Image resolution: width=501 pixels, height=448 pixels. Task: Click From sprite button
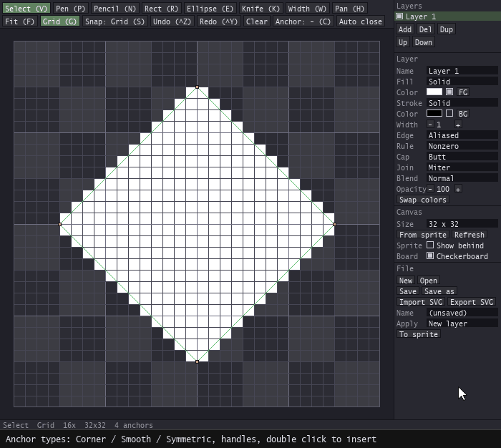(x=423, y=235)
